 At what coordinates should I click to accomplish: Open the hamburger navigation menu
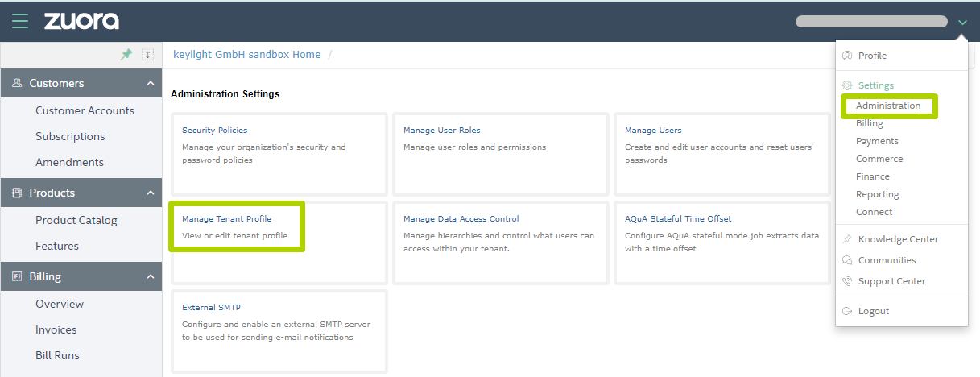point(20,21)
